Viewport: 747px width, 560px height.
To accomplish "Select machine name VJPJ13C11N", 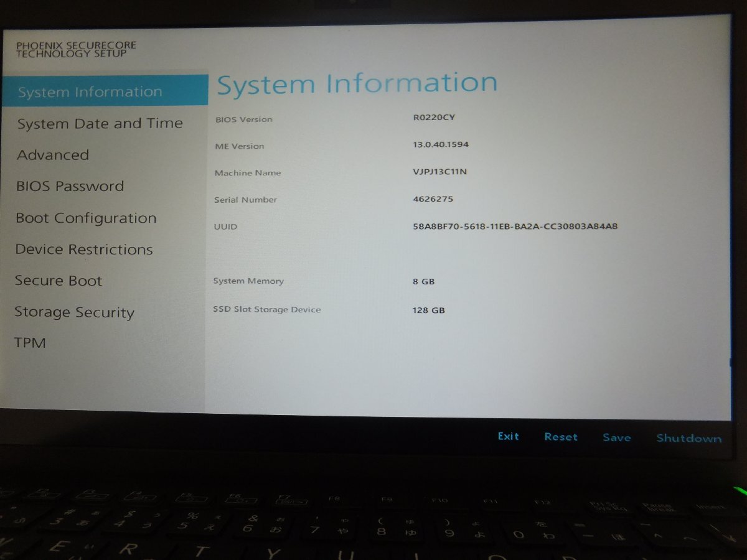I will pyautogui.click(x=439, y=172).
